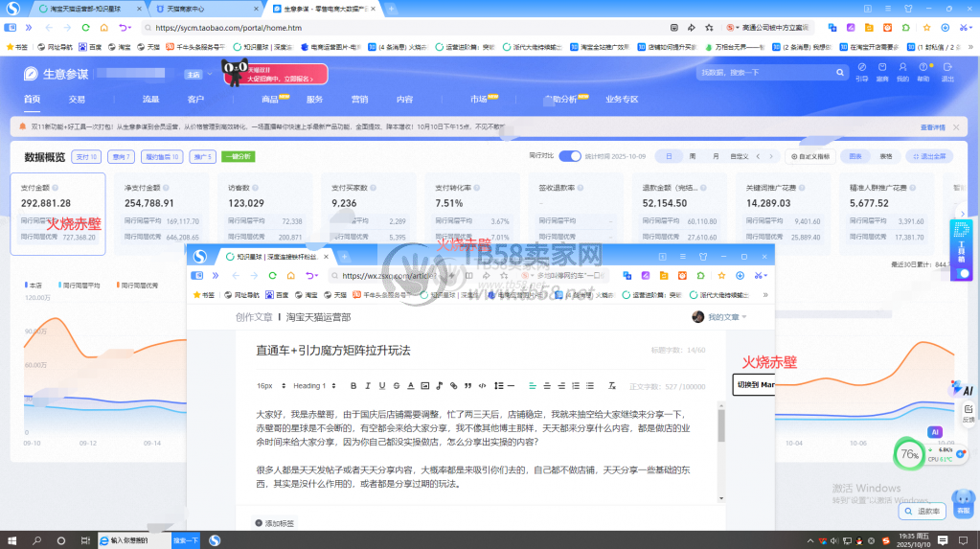The image size is (980, 549).
Task: Insert a code block in the editor
Action: tap(483, 386)
